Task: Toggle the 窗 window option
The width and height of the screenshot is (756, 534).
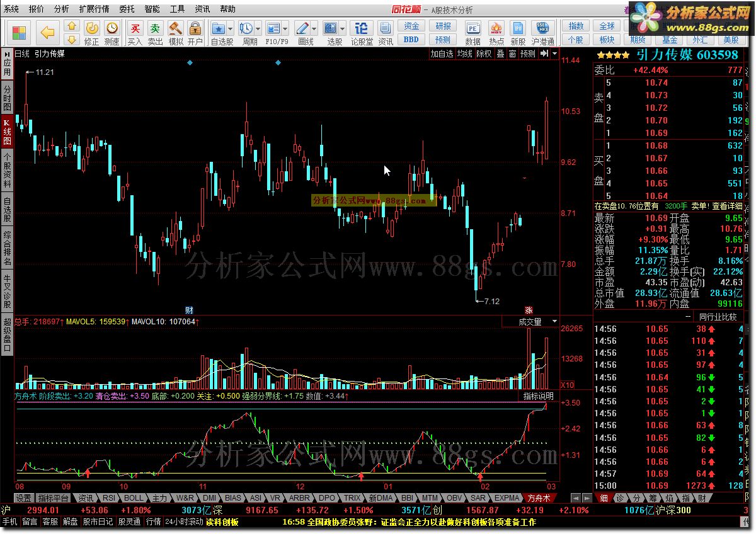Action: 512,54
